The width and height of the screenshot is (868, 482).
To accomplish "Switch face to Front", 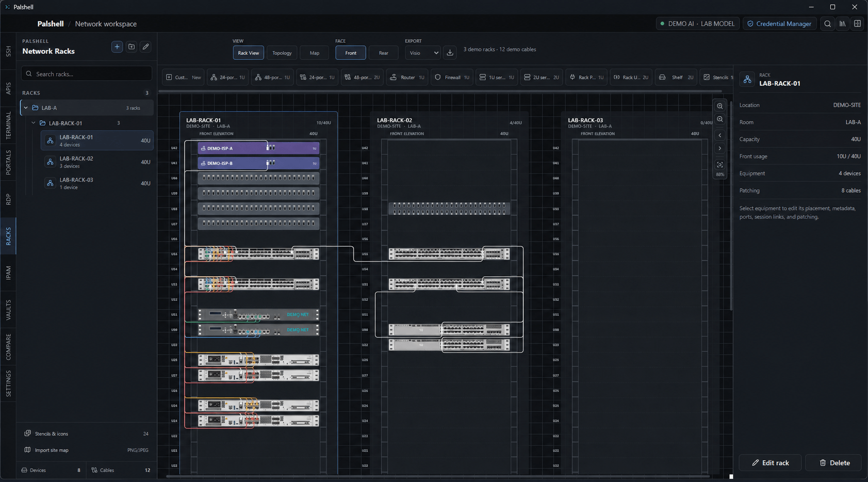I will point(351,53).
